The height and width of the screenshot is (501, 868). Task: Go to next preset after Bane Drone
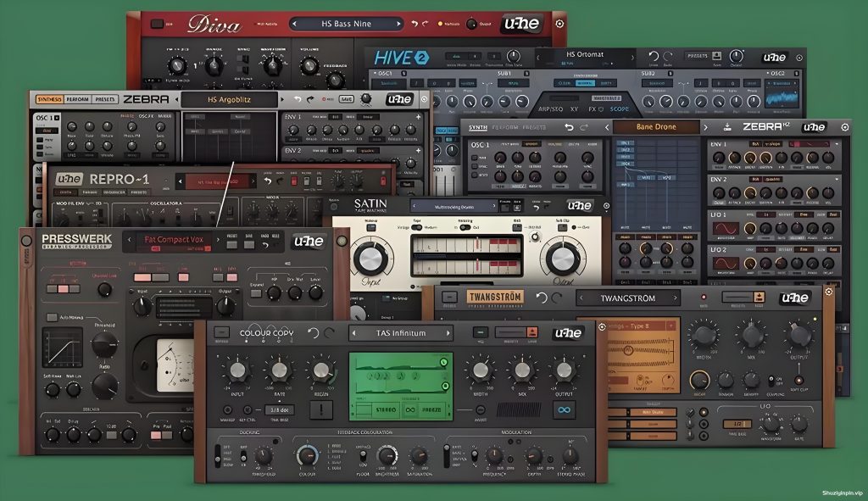[705, 127]
